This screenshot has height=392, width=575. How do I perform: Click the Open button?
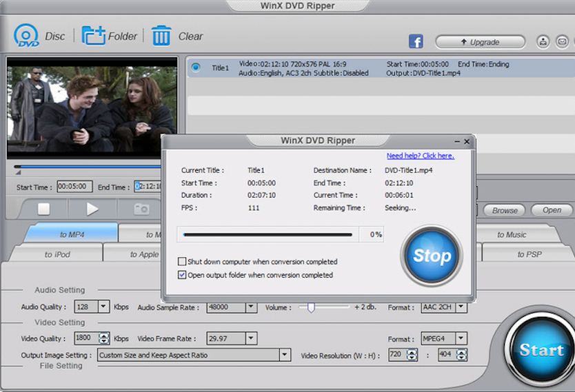552,210
